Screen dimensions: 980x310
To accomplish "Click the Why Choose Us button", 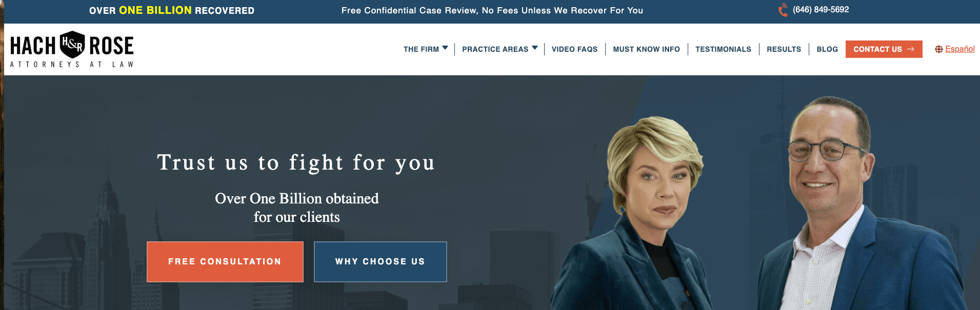I will click(x=381, y=262).
